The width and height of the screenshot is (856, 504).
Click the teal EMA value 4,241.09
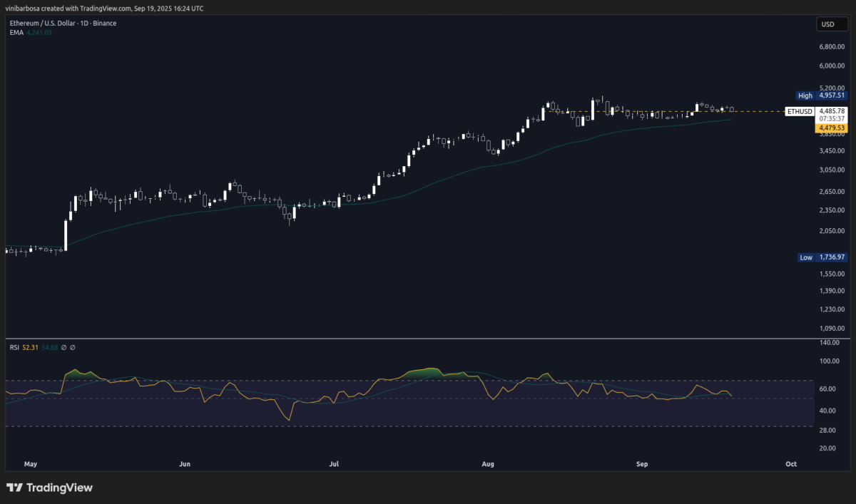(40, 32)
